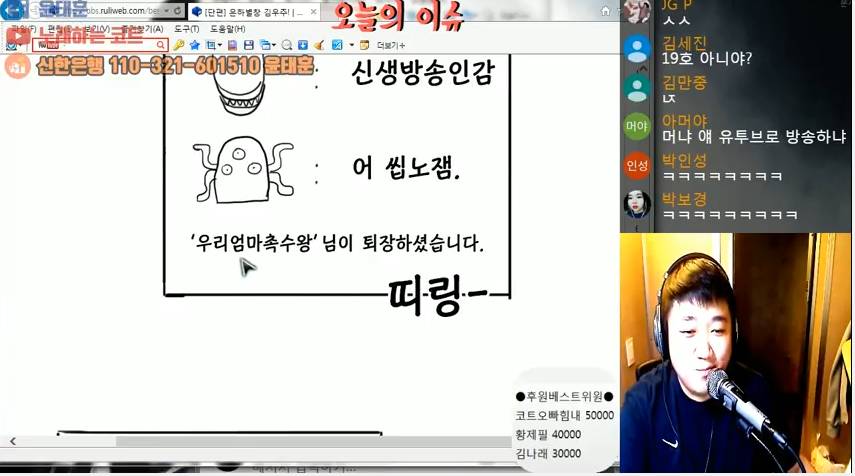Click JG P's chat avatar photo
This screenshot has height=476, width=855.
click(637, 11)
